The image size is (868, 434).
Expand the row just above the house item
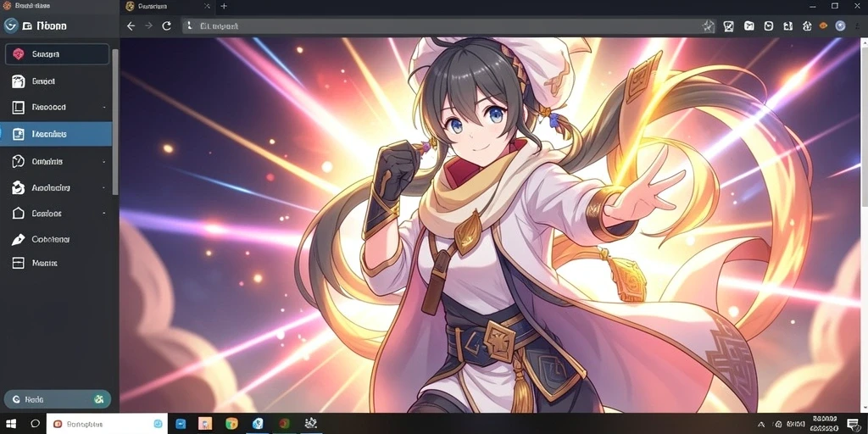pos(104,187)
